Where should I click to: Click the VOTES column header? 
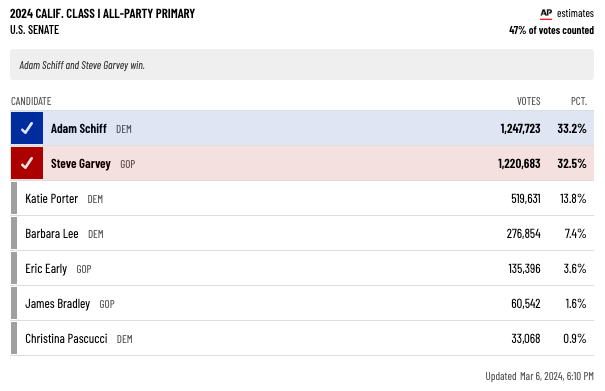click(529, 101)
